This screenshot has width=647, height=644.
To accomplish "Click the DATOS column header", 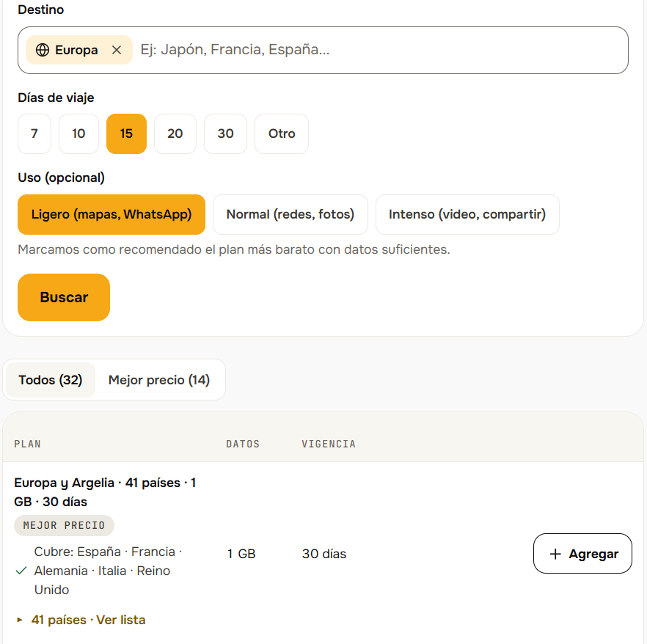I will tap(243, 444).
